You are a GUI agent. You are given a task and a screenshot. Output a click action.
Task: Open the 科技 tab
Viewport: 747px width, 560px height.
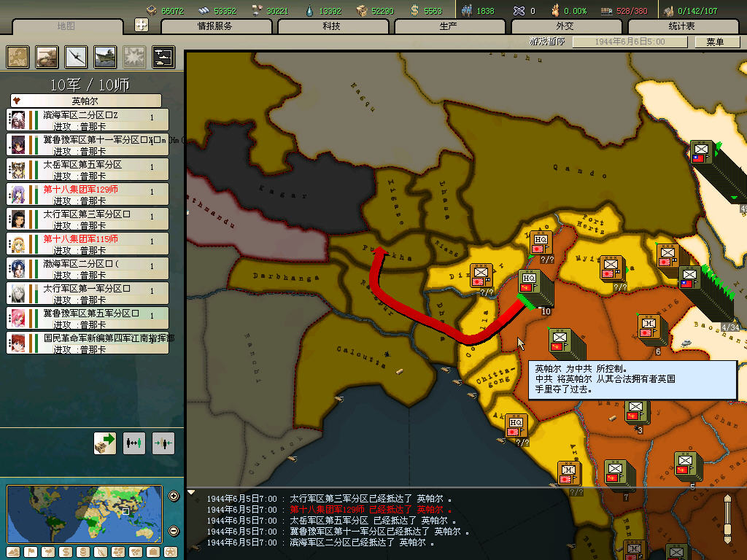click(x=332, y=26)
